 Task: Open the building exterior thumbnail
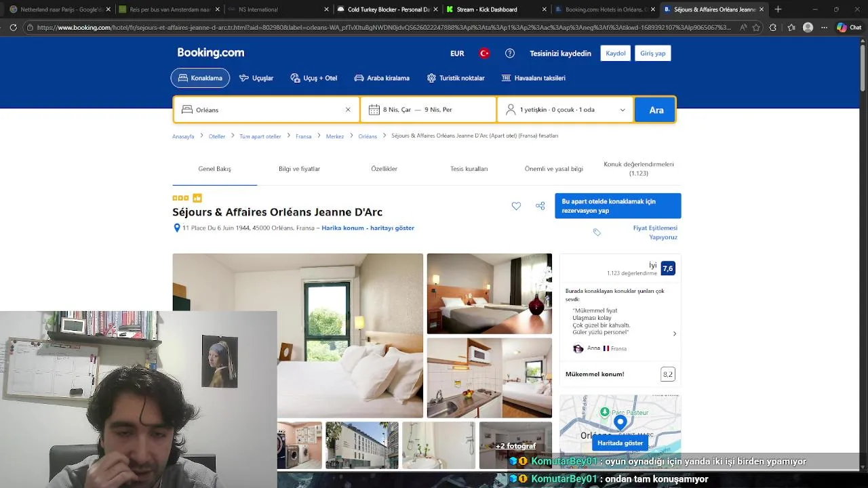362,445
